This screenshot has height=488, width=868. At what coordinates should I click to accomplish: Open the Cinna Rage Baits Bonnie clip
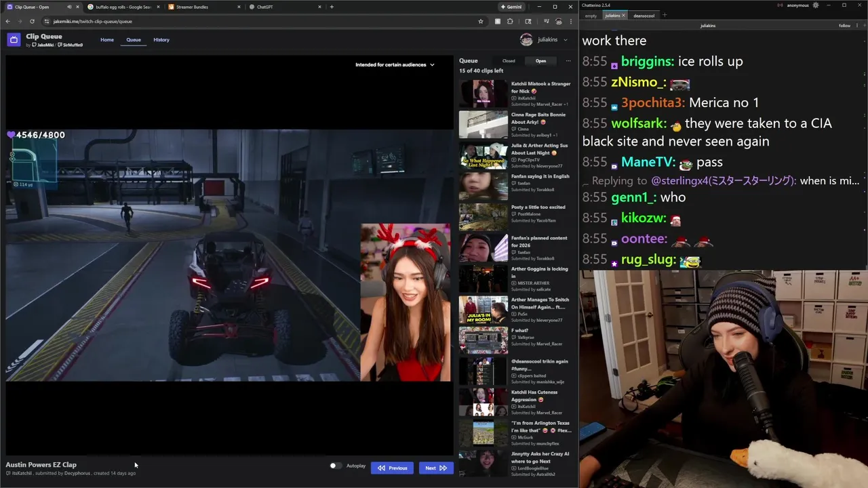[515, 125]
